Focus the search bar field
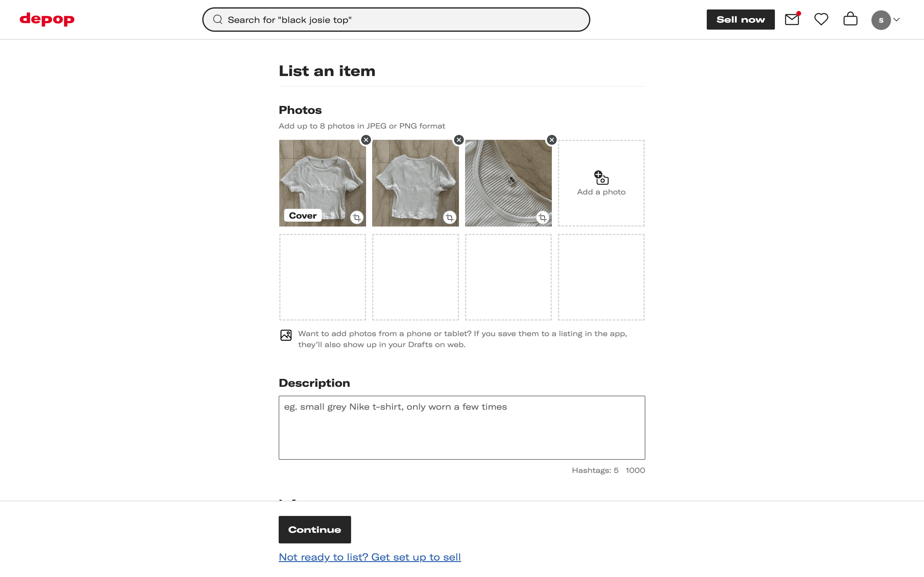The image size is (924, 577). point(396,20)
